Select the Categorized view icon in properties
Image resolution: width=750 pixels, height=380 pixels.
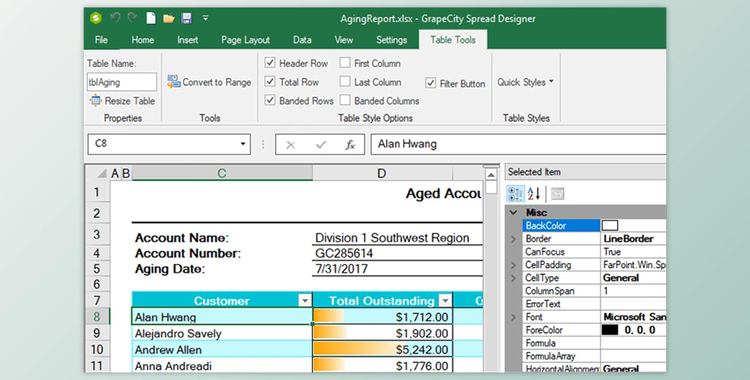tap(515, 194)
